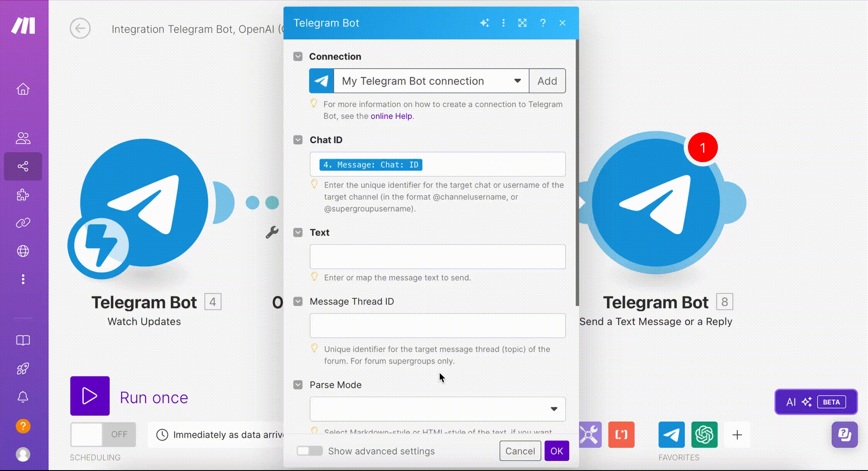Click into the Text input field

[437, 256]
